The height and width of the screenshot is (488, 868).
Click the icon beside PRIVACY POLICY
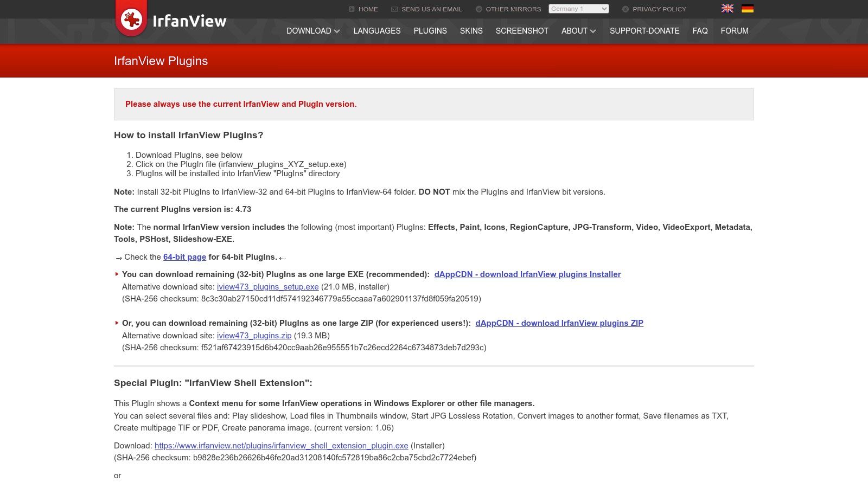[625, 9]
